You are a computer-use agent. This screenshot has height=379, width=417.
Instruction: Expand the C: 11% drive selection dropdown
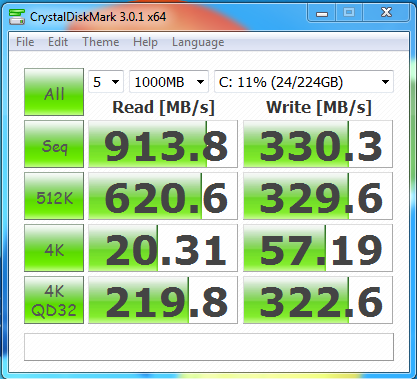(304, 82)
